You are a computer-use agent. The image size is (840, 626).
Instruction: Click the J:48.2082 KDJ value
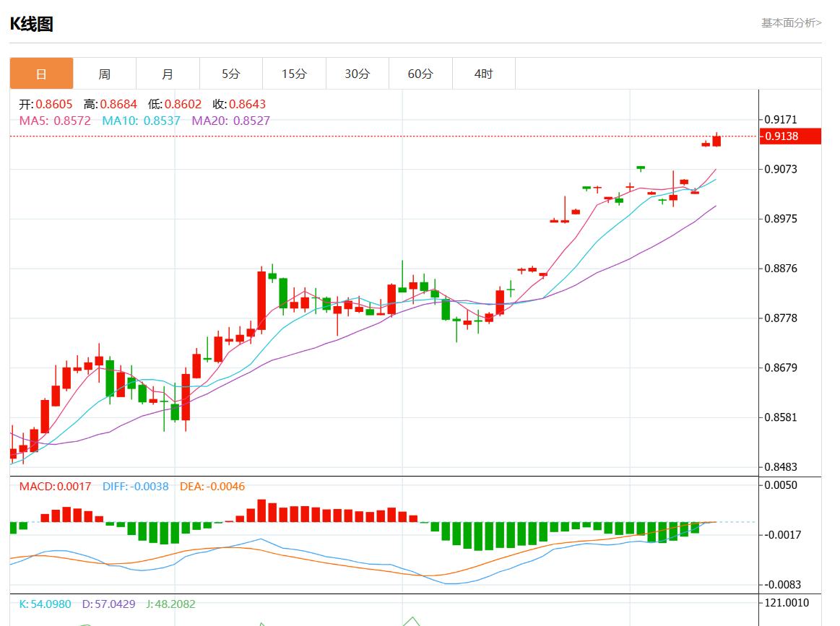pos(171,604)
